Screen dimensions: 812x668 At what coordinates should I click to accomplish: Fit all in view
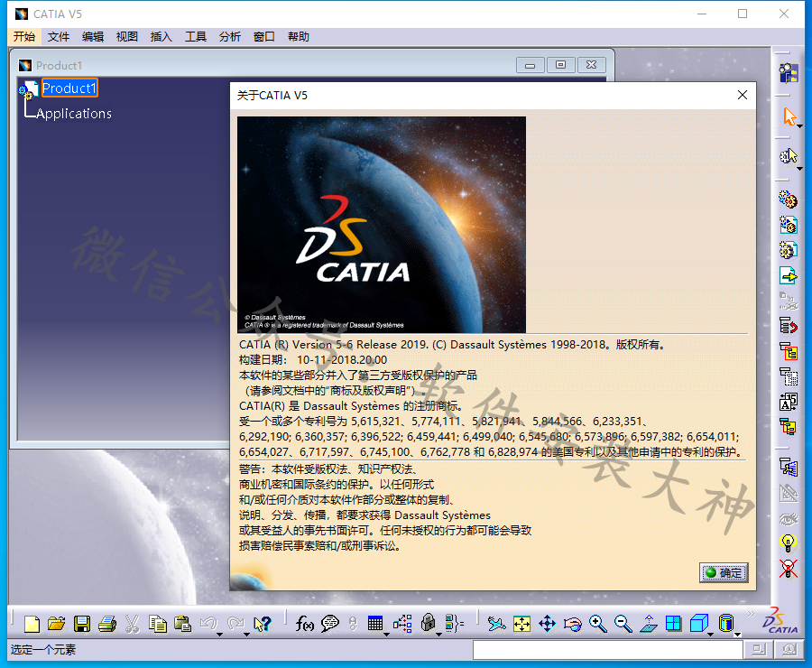pos(521,624)
